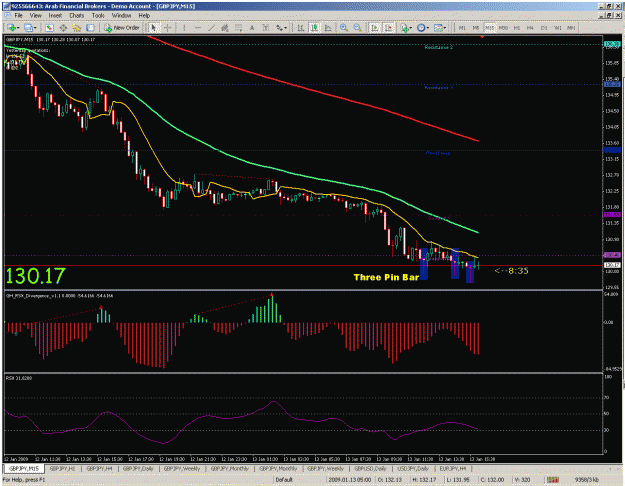
Task: Select the Cursor arrow tool
Action: coord(153,28)
